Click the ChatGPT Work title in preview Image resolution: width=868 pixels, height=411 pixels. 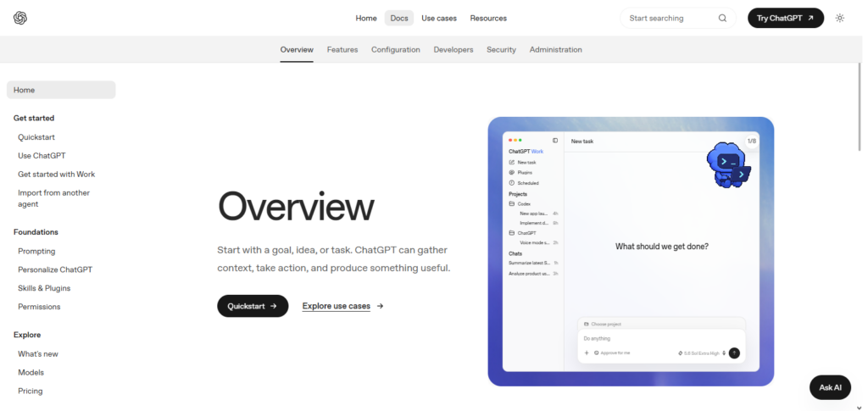(x=526, y=152)
